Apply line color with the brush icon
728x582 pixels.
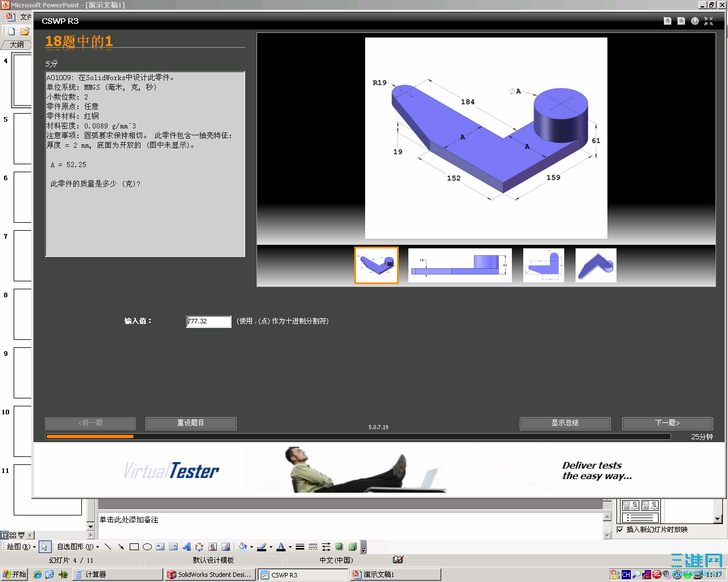pyautogui.click(x=262, y=547)
